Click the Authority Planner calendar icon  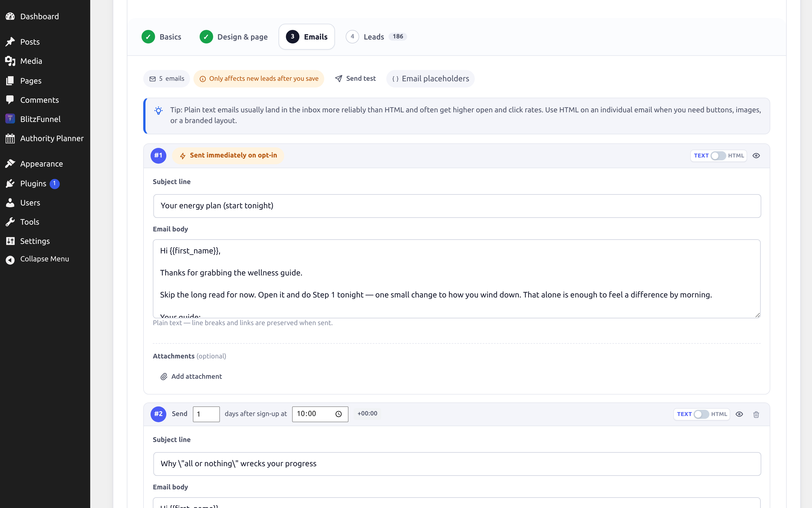(x=10, y=138)
